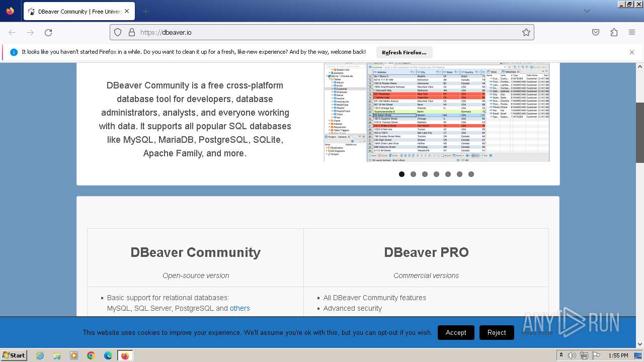Open the Extensions panel
644x362 pixels.
click(x=614, y=32)
